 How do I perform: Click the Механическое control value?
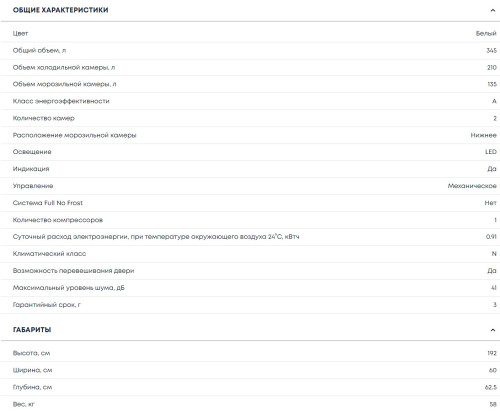point(472,186)
